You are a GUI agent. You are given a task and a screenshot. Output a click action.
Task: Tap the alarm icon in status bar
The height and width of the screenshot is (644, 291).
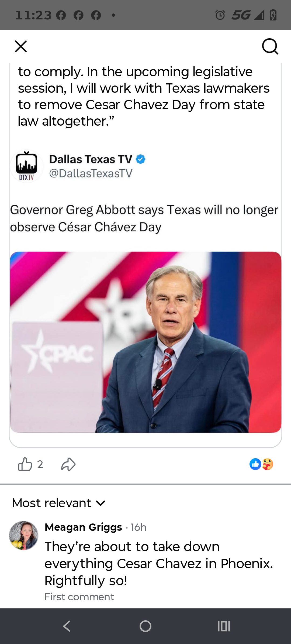pos(220,15)
